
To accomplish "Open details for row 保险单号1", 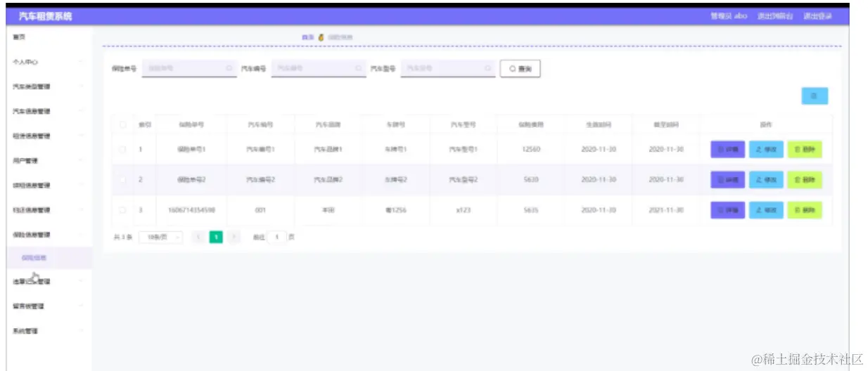I will (x=728, y=150).
